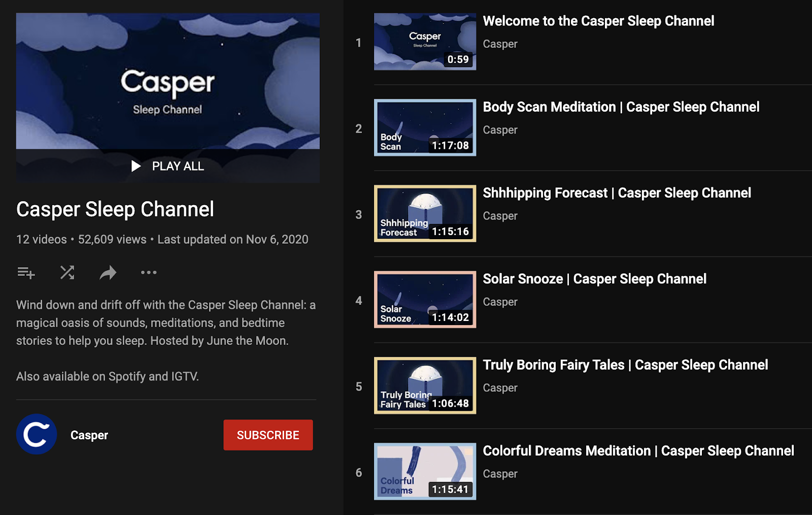
Task: Click the Colorful Dreams thumbnail (1:15:41)
Action: [x=425, y=471]
